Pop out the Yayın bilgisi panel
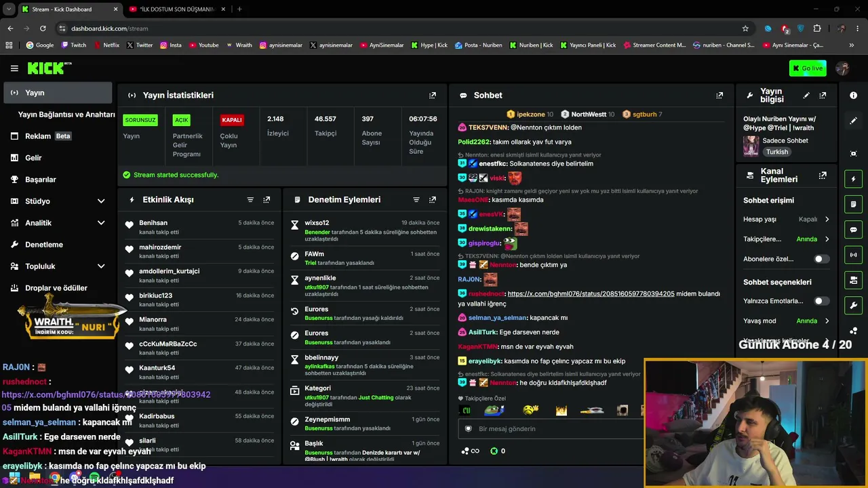The width and height of the screenshot is (868, 488). [823, 96]
